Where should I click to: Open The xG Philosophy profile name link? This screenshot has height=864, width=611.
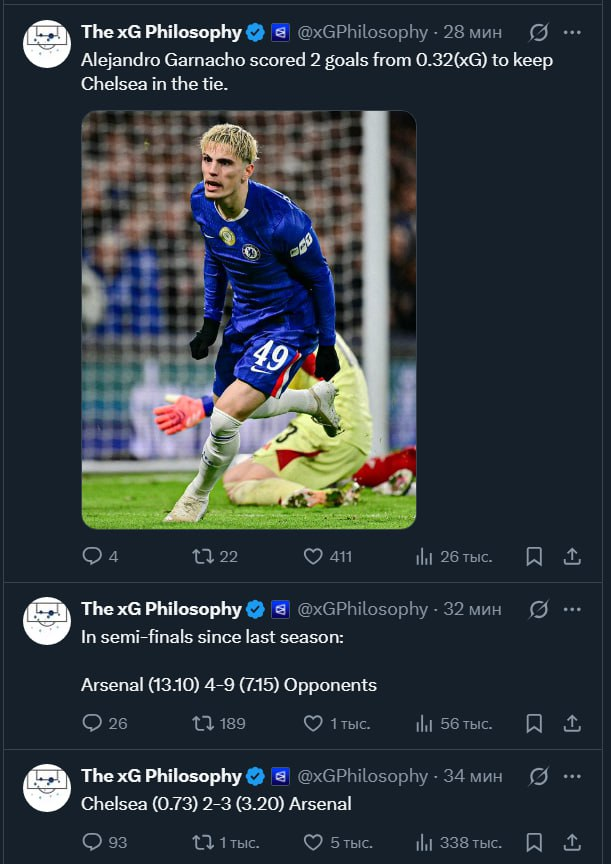[x=161, y=33]
